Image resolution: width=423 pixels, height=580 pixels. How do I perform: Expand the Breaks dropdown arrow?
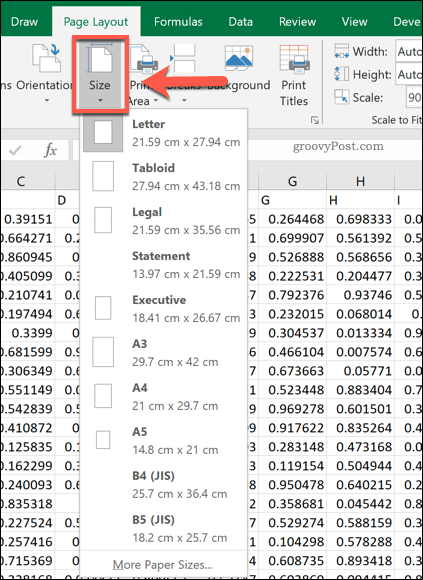[x=184, y=101]
